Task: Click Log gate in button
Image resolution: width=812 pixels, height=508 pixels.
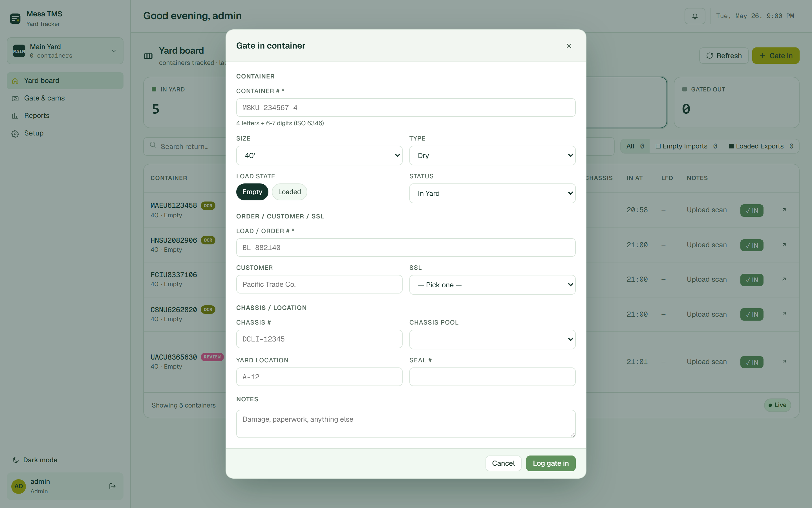Action: (x=551, y=463)
